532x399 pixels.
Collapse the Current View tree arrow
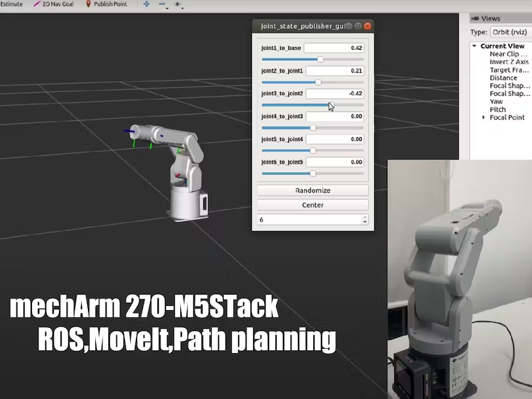tap(474, 46)
